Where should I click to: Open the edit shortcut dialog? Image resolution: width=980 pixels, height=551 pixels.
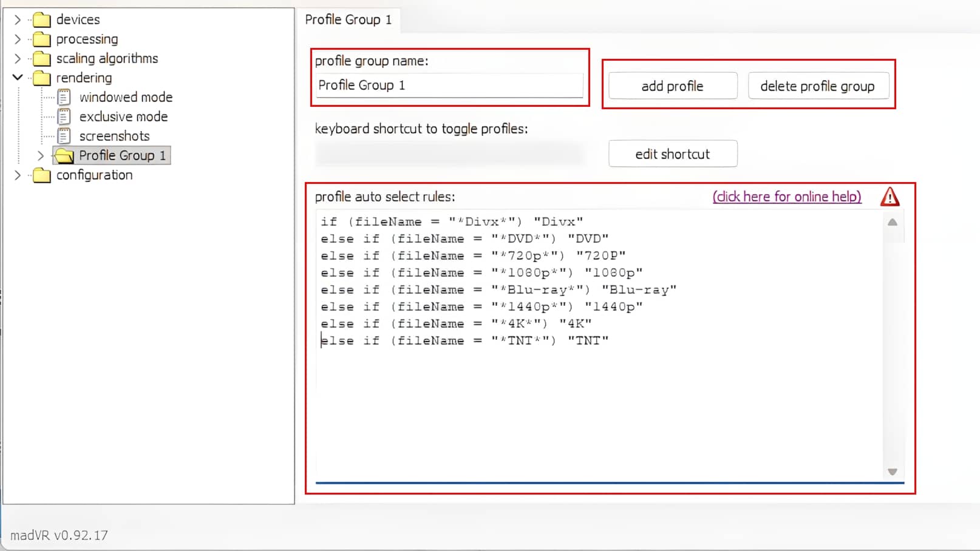pyautogui.click(x=672, y=154)
